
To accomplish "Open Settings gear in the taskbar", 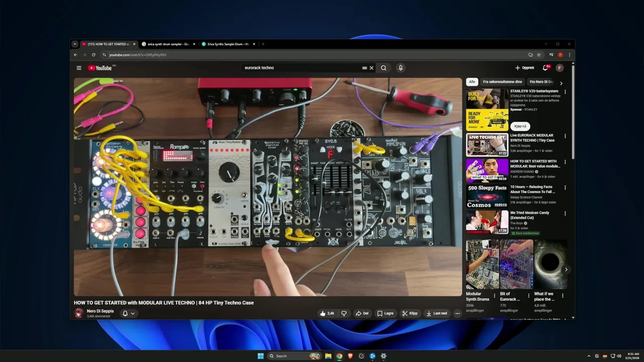I will point(383,356).
